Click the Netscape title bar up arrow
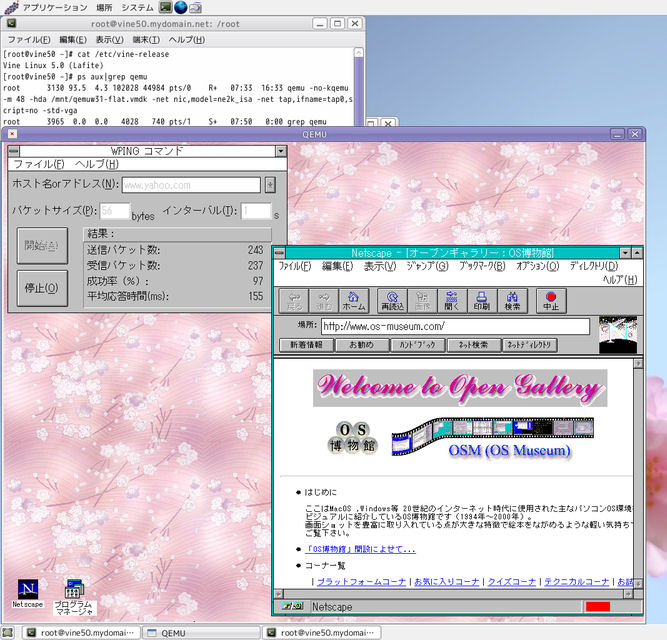 click(637, 253)
